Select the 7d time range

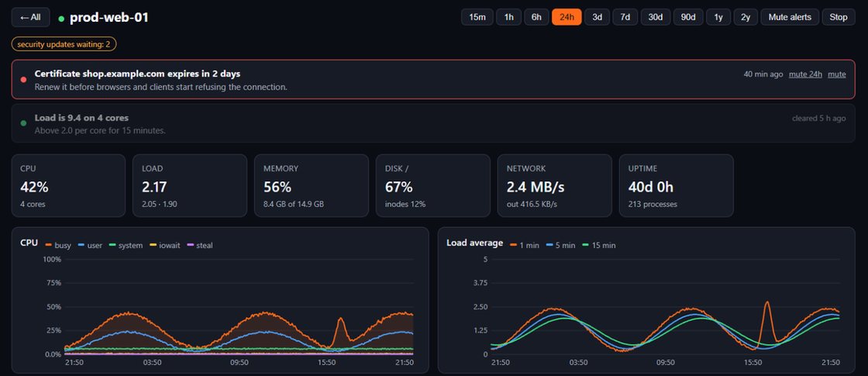(625, 17)
